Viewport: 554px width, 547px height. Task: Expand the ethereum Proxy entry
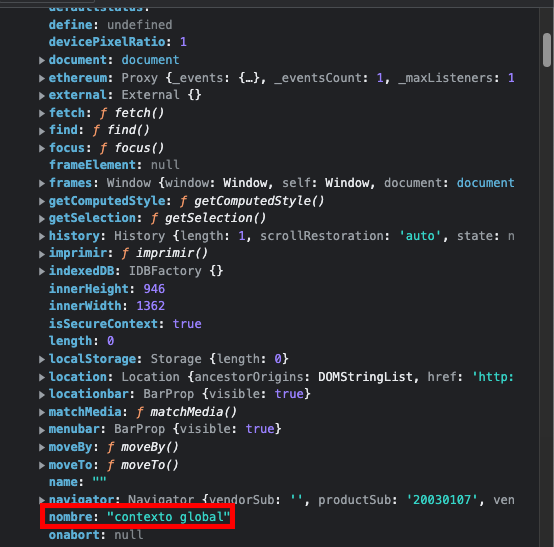click(42, 78)
